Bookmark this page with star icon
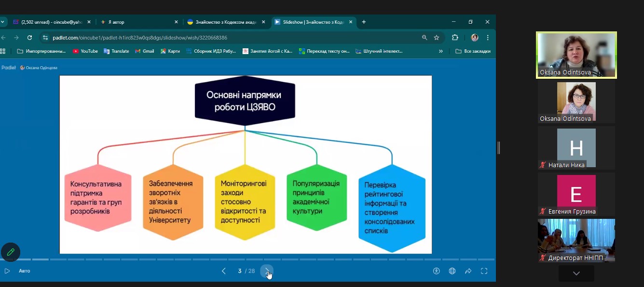 [437, 38]
